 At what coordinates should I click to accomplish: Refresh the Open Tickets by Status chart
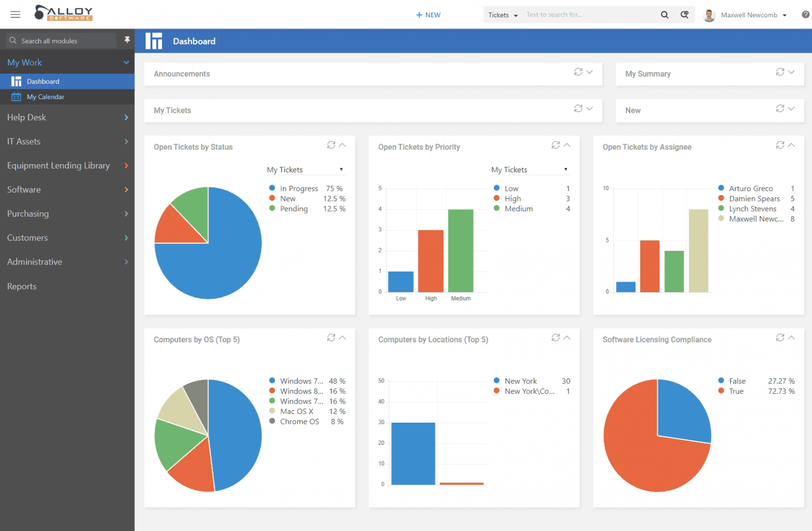click(x=331, y=145)
